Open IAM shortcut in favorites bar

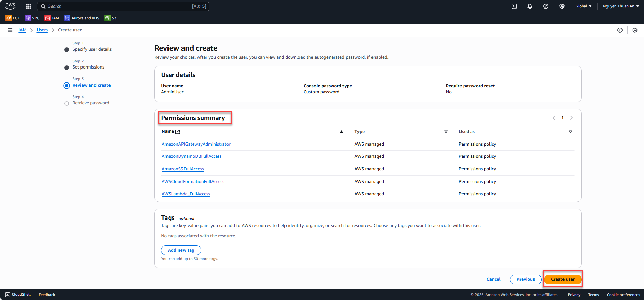(x=52, y=18)
